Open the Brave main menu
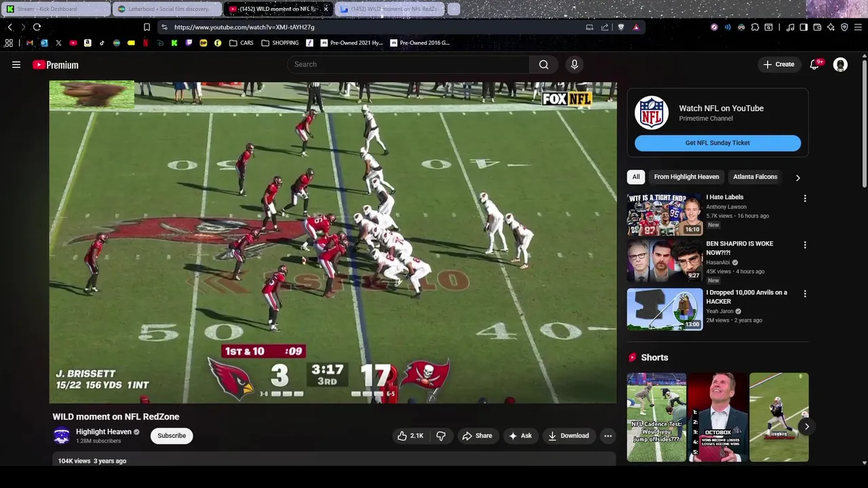 [859, 27]
